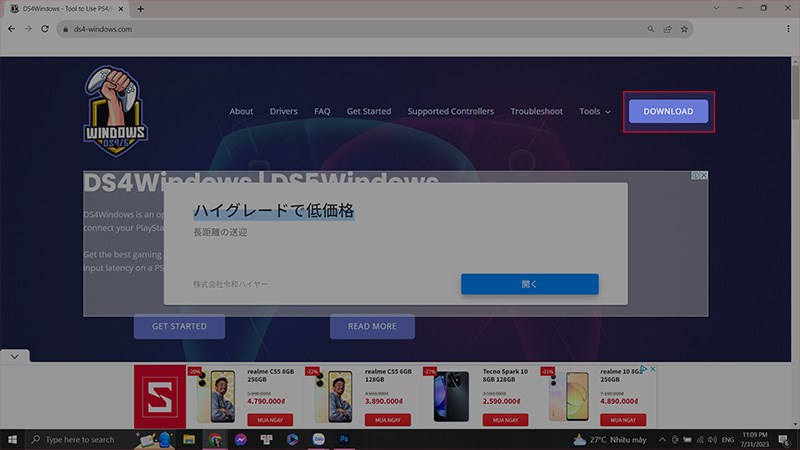Viewport: 800px width, 450px height.
Task: Click MUA NGAY for realme C55 6GB 128GB
Action: (388, 420)
